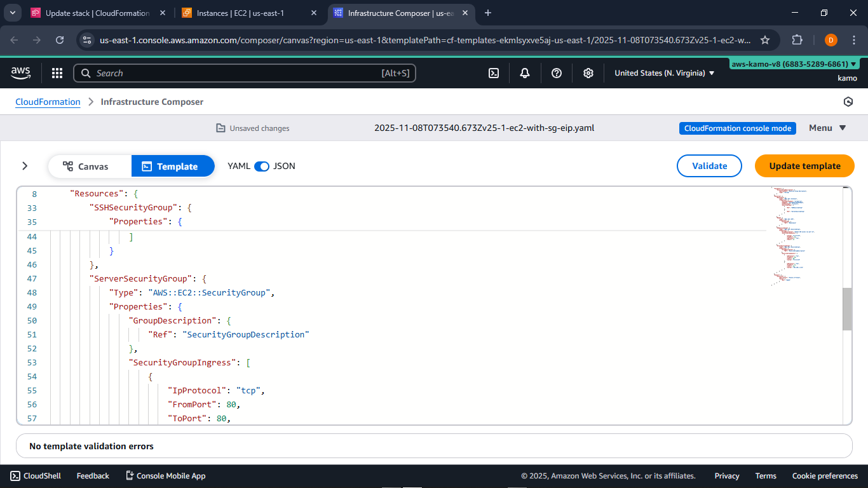
Task: Open the United States (N. Virginia) region selector
Action: (x=663, y=73)
